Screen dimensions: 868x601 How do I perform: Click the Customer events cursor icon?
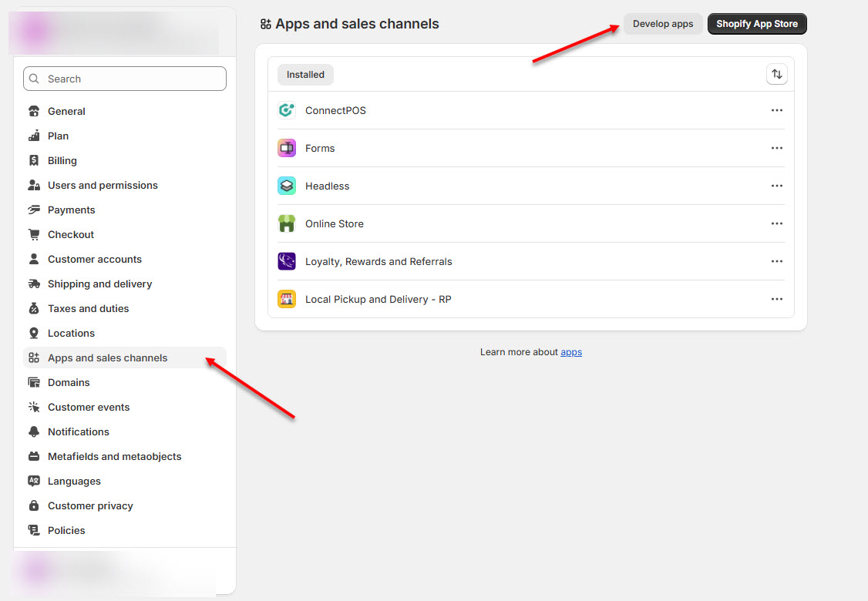pyautogui.click(x=34, y=408)
